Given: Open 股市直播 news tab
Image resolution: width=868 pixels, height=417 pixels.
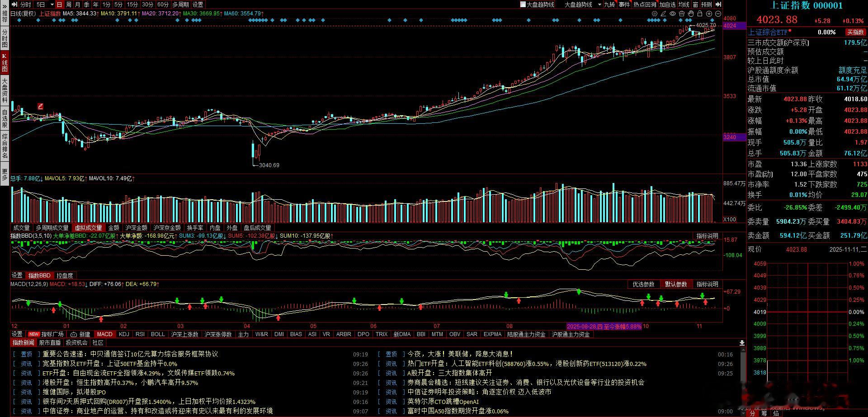Looking at the screenshot, I should click(50, 343).
